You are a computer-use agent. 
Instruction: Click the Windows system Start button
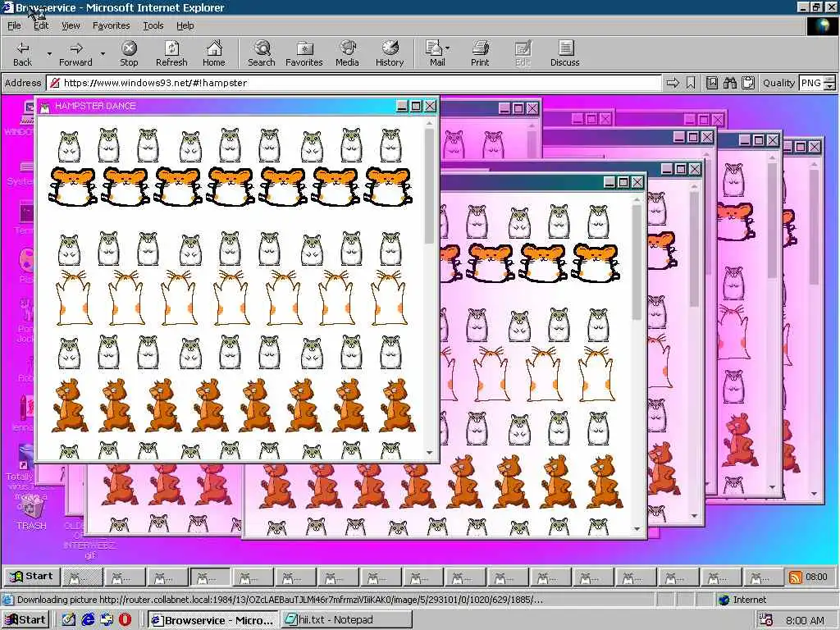tap(25, 620)
